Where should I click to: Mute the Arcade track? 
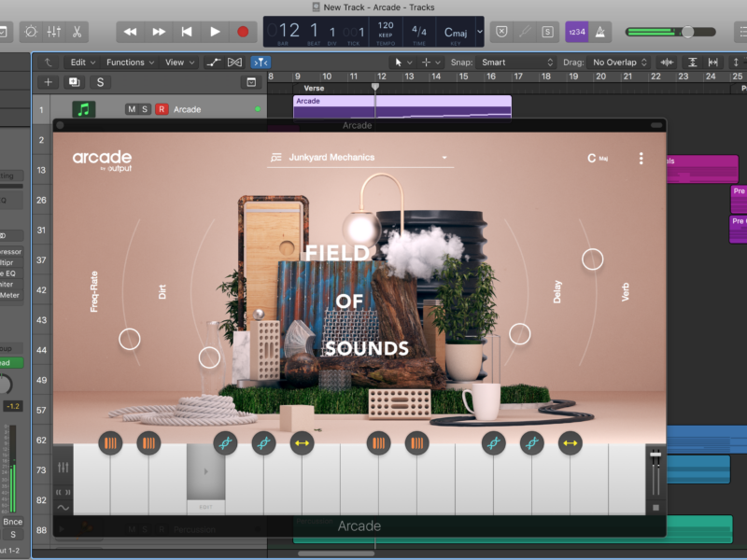click(x=132, y=109)
